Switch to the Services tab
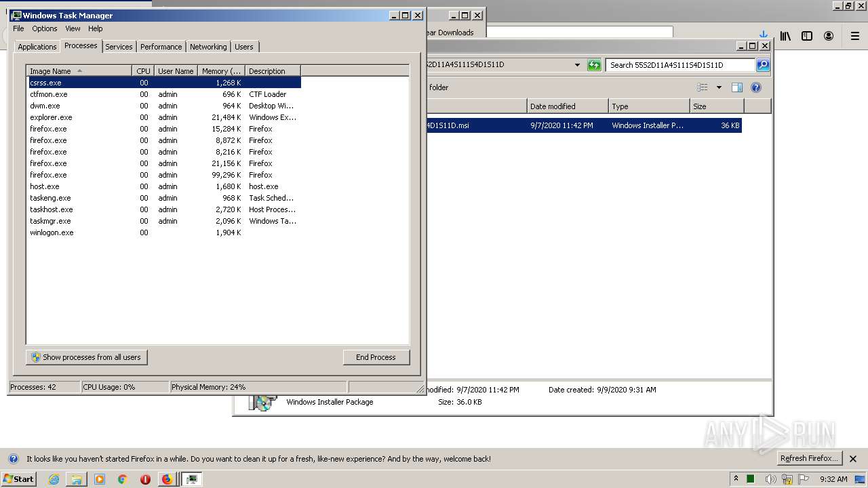868x488 pixels. pos(119,47)
